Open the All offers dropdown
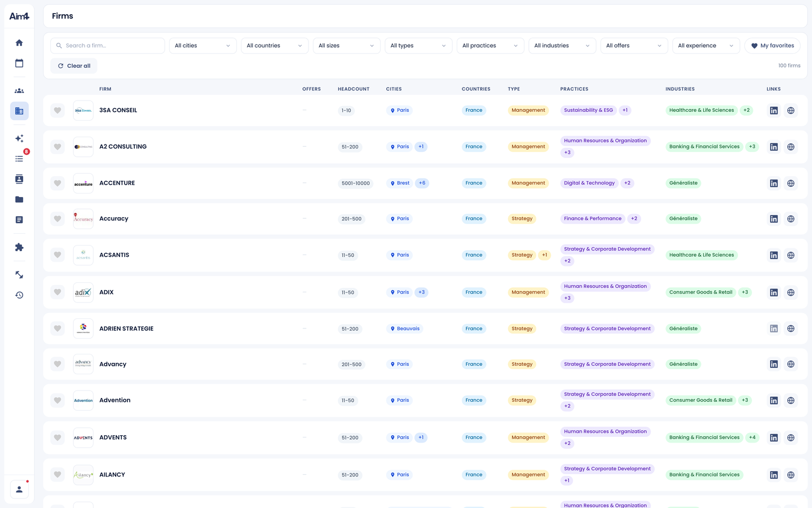 coord(634,46)
